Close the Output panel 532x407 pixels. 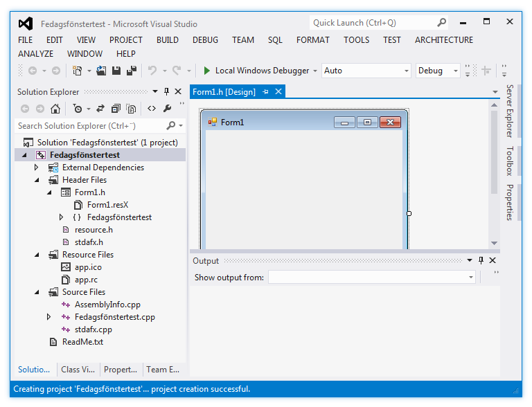tap(493, 260)
